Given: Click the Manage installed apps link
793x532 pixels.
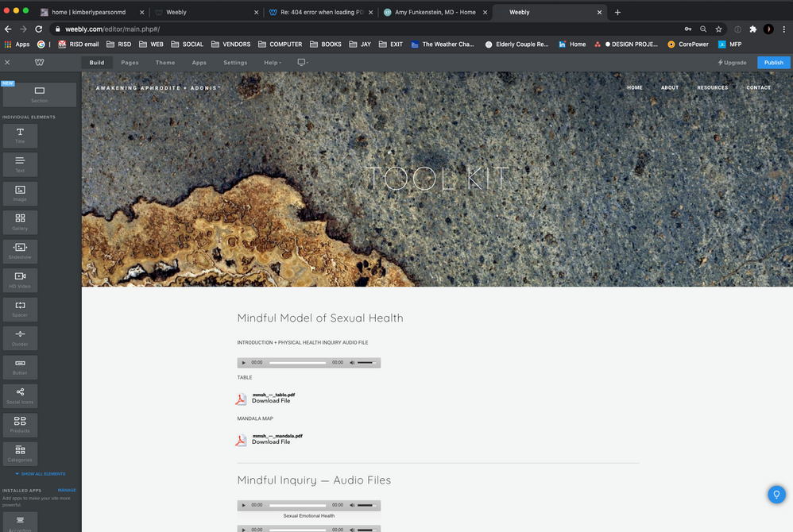Looking at the screenshot, I should [67, 490].
